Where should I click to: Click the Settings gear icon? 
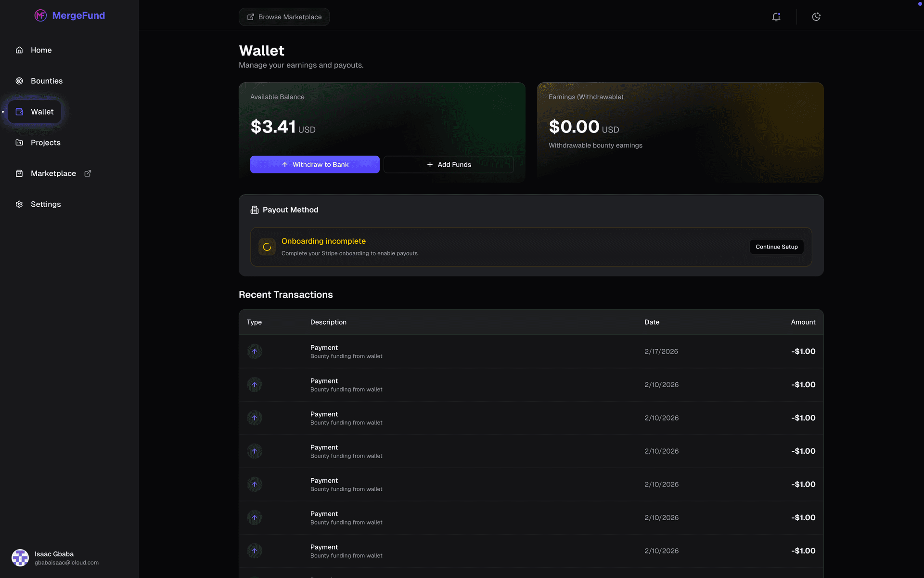click(19, 204)
